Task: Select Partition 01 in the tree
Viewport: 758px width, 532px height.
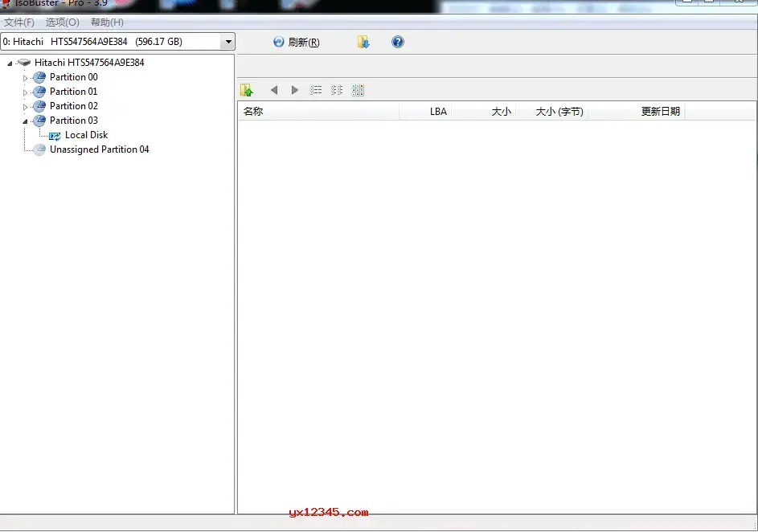Action: tap(73, 92)
